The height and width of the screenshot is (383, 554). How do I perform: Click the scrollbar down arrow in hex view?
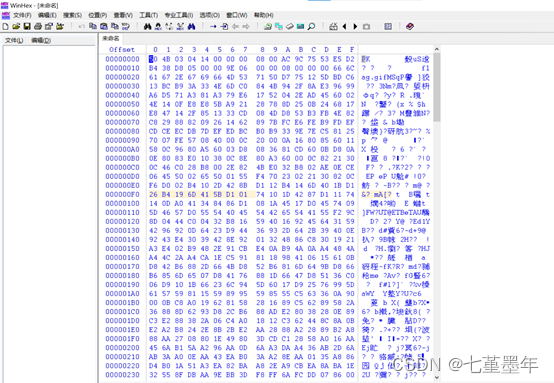click(x=437, y=377)
